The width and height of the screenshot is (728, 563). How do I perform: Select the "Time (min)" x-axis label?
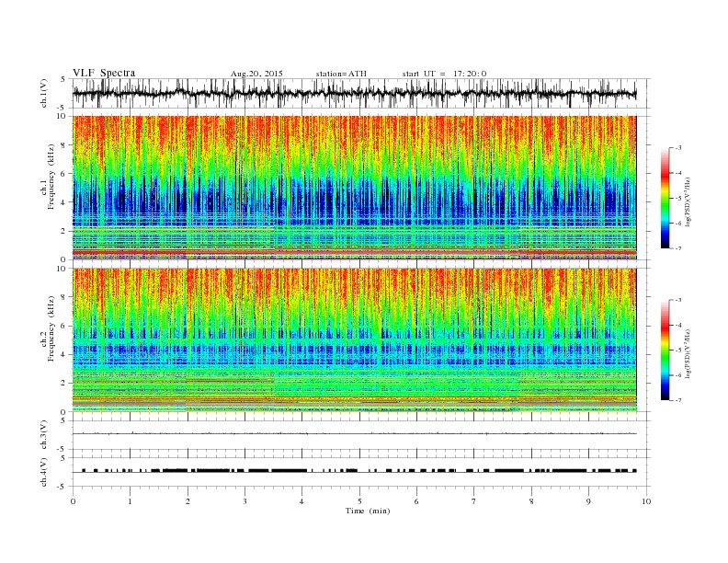pyautogui.click(x=368, y=511)
